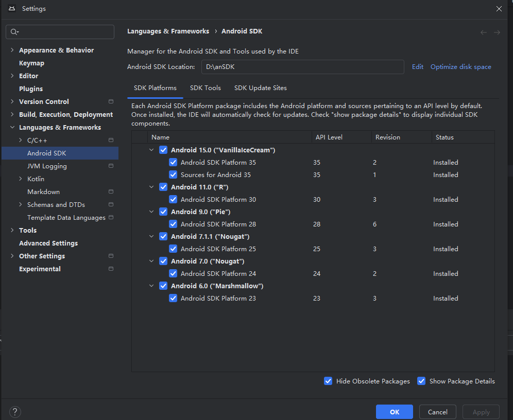This screenshot has height=420, width=513.
Task: Open Plugins settings page
Action: 31,89
